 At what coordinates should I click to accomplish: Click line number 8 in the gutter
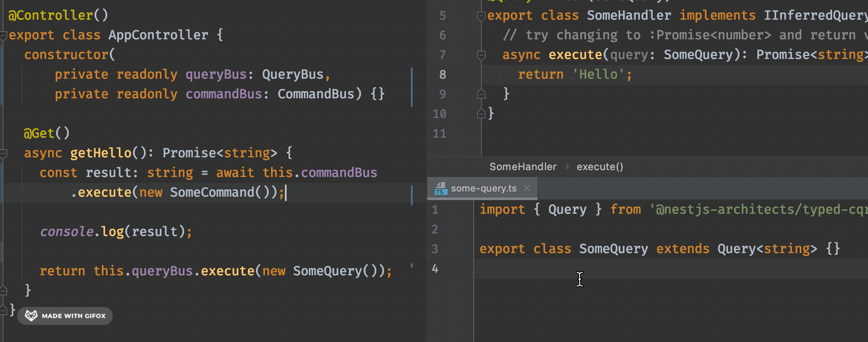pos(443,74)
